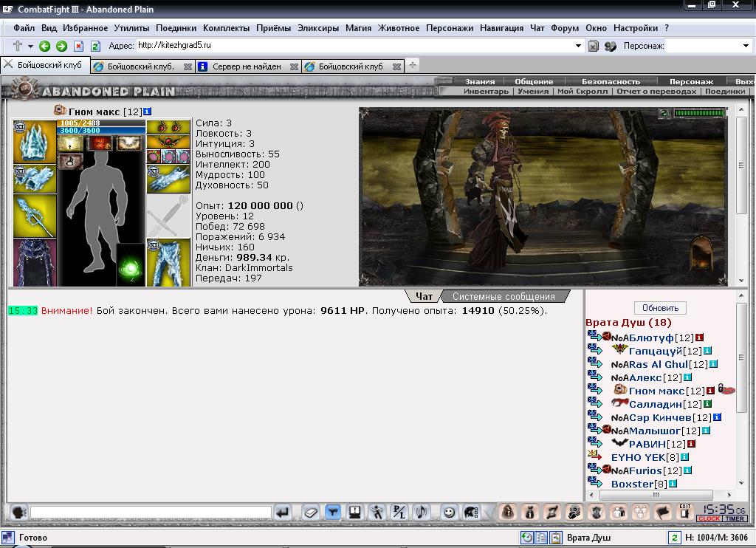Send chat message with return-arrow icon

[x=283, y=513]
